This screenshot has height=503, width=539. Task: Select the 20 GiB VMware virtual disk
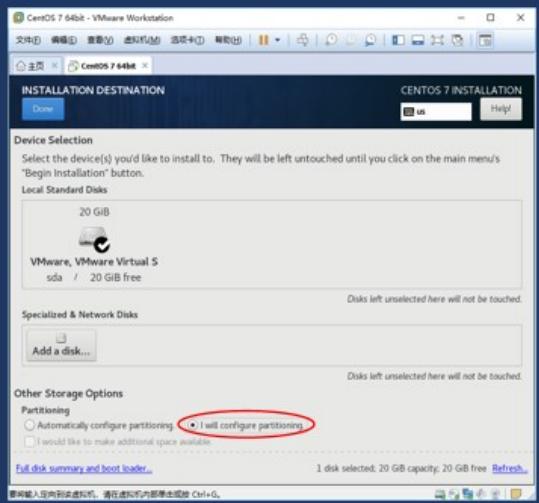pyautogui.click(x=94, y=244)
